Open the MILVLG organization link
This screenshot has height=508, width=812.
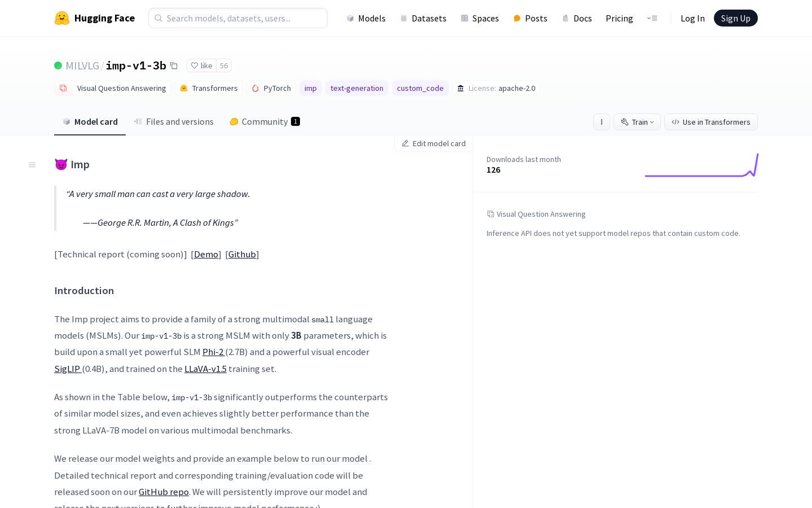coord(82,65)
